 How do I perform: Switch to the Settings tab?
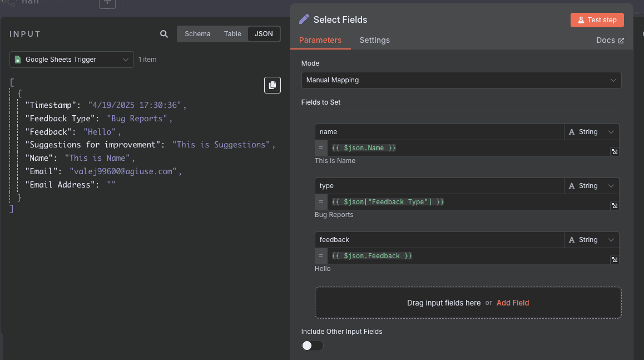point(374,40)
